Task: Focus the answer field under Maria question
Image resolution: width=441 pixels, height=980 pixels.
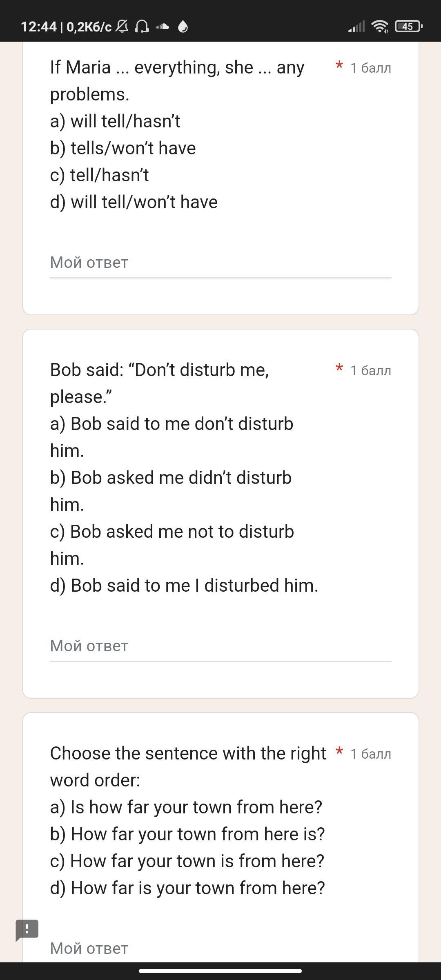Action: click(x=220, y=263)
